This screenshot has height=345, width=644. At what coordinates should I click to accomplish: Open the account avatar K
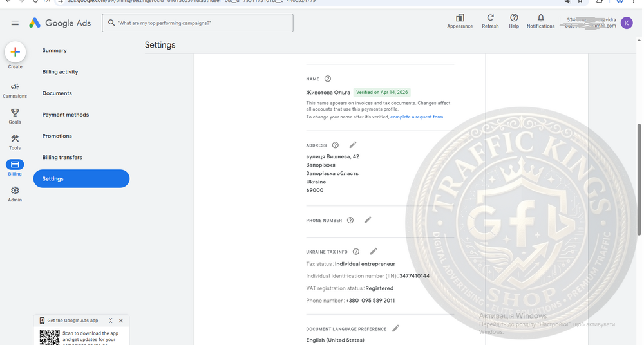[627, 23]
